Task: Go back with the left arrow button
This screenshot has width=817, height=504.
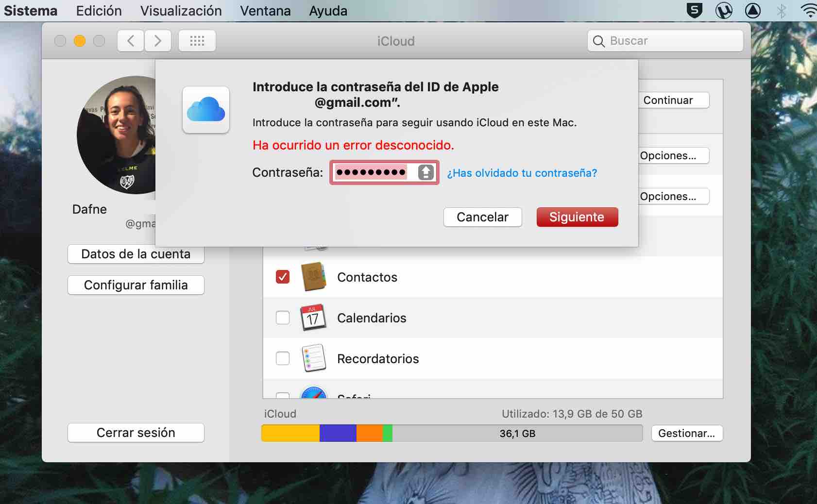Action: 131,41
